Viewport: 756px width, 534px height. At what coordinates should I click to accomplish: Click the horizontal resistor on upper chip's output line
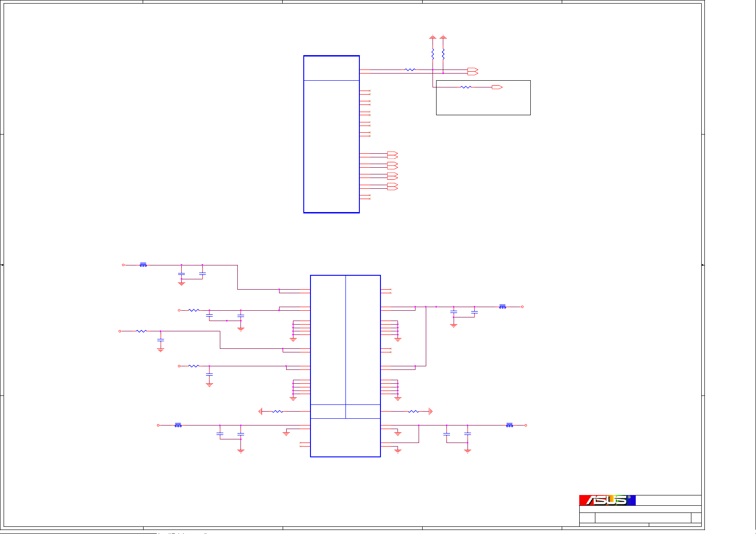pyautogui.click(x=410, y=69)
